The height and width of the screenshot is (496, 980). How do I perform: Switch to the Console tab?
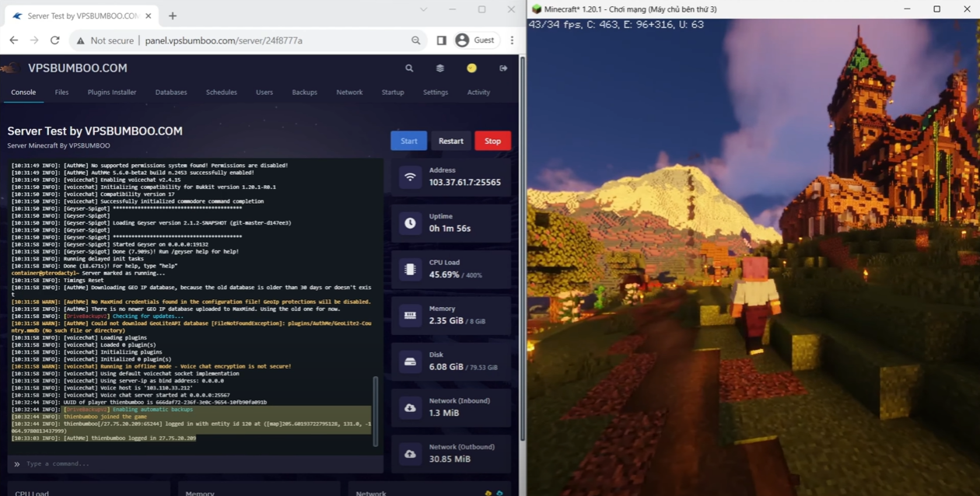pyautogui.click(x=23, y=92)
